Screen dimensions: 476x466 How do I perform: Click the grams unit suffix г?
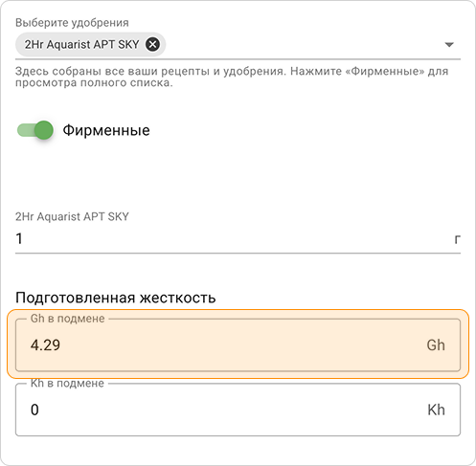457,239
